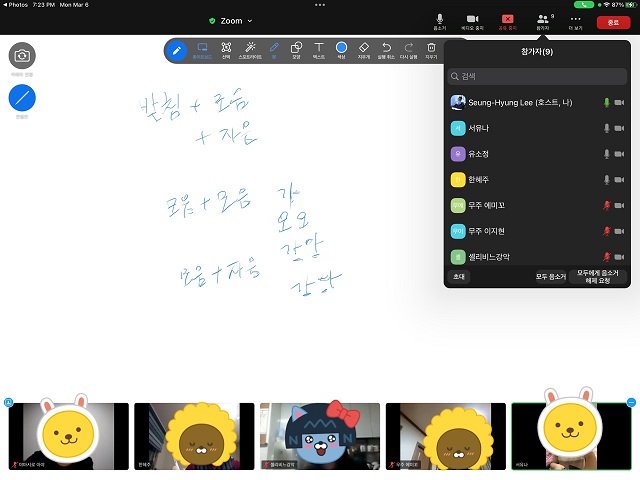Select participant 무주 이지현 in the list
Viewport: 640px width, 480px height.
(537, 231)
